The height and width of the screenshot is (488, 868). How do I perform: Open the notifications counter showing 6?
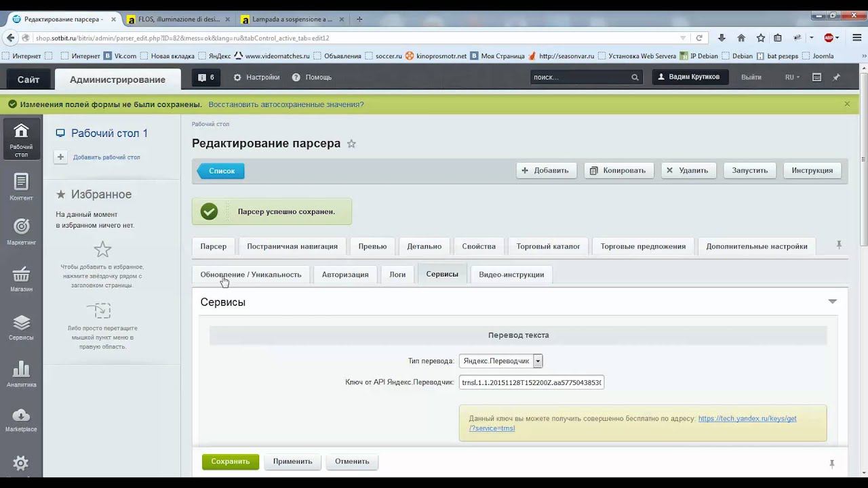[206, 77]
